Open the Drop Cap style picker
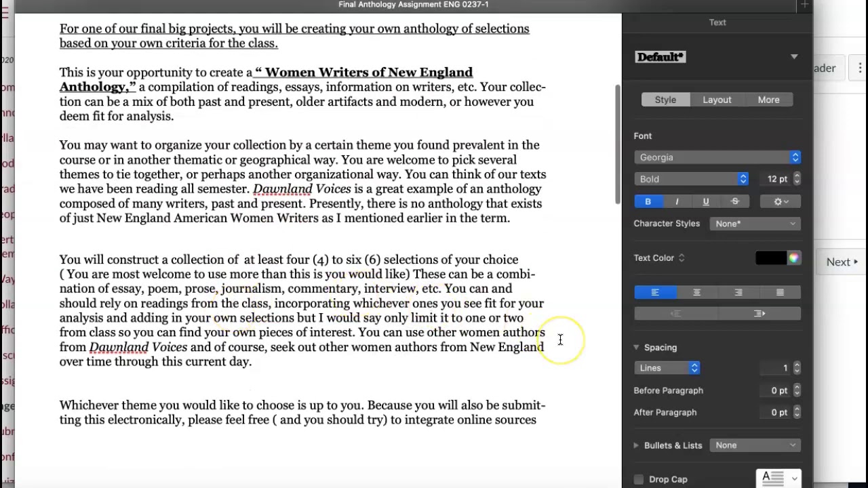 click(778, 479)
